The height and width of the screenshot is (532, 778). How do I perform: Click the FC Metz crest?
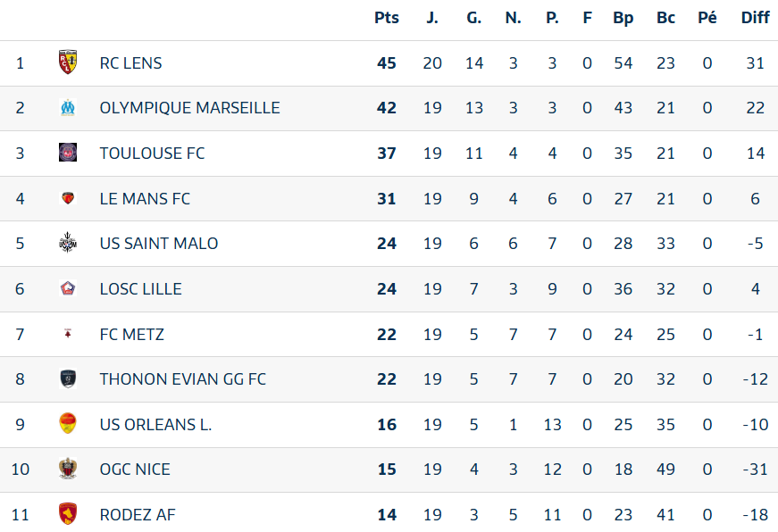68,334
